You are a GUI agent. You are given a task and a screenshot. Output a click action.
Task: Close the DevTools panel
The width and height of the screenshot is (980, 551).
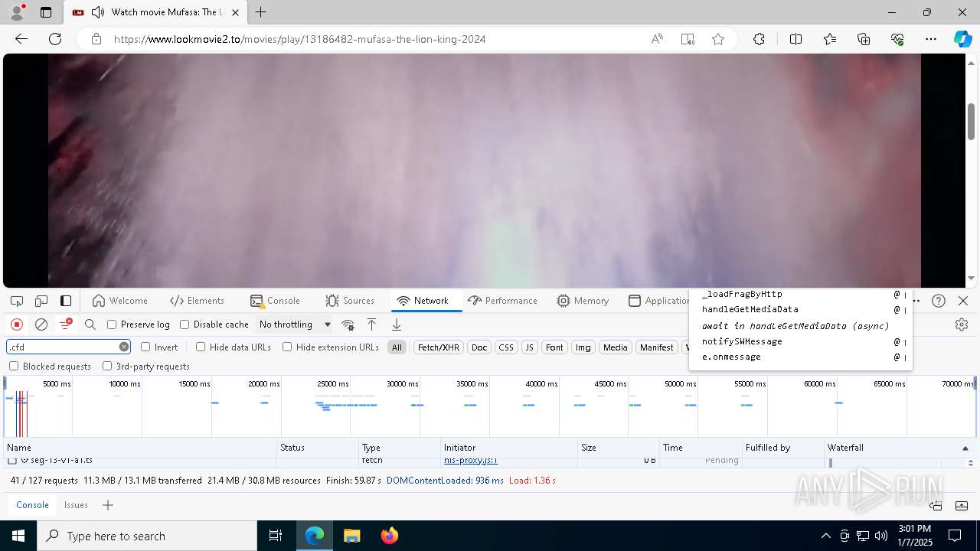963,301
